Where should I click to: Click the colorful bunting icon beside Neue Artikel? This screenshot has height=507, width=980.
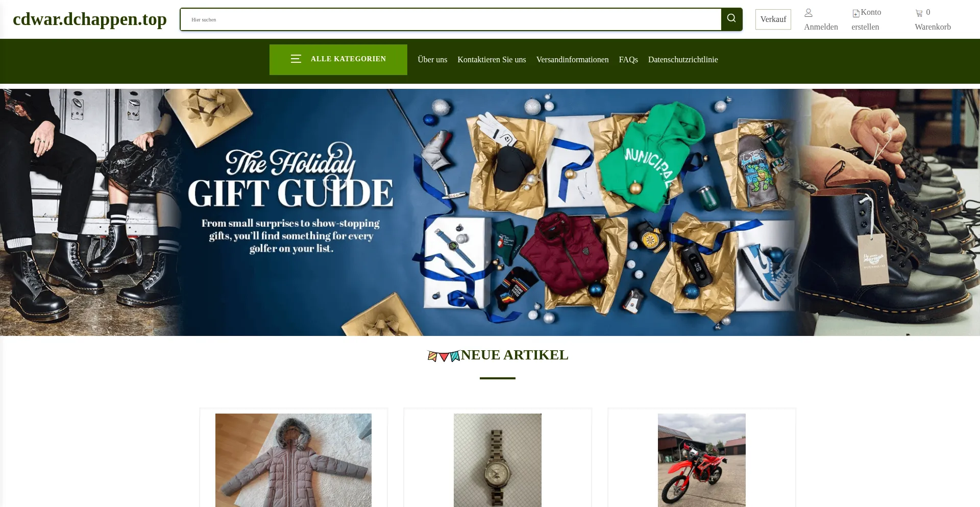click(444, 356)
